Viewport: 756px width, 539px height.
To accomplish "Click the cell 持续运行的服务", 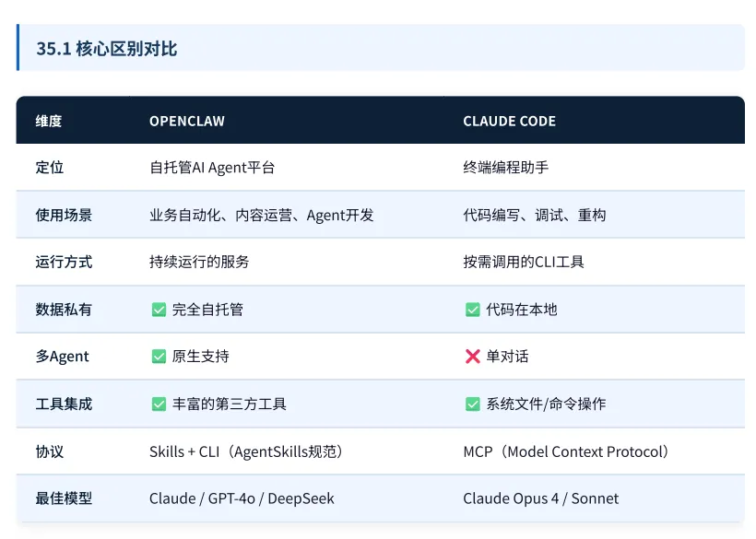I will click(199, 262).
